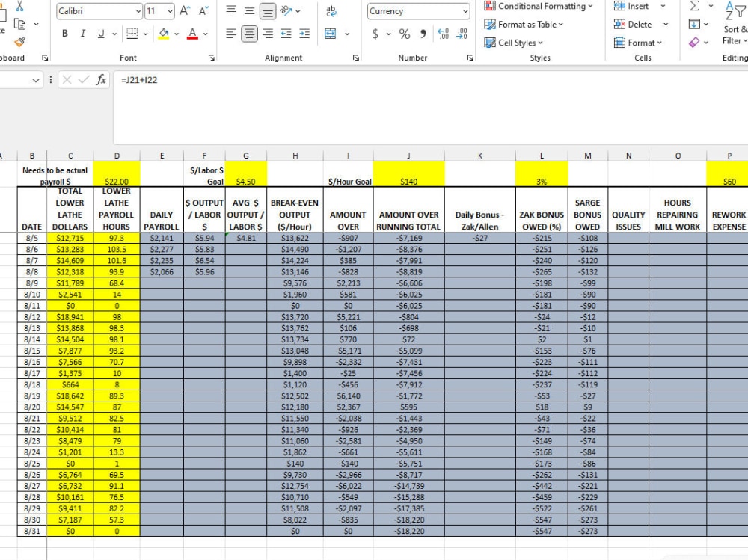Open the Name Box dropdown arrow
748x560 pixels.
36,80
